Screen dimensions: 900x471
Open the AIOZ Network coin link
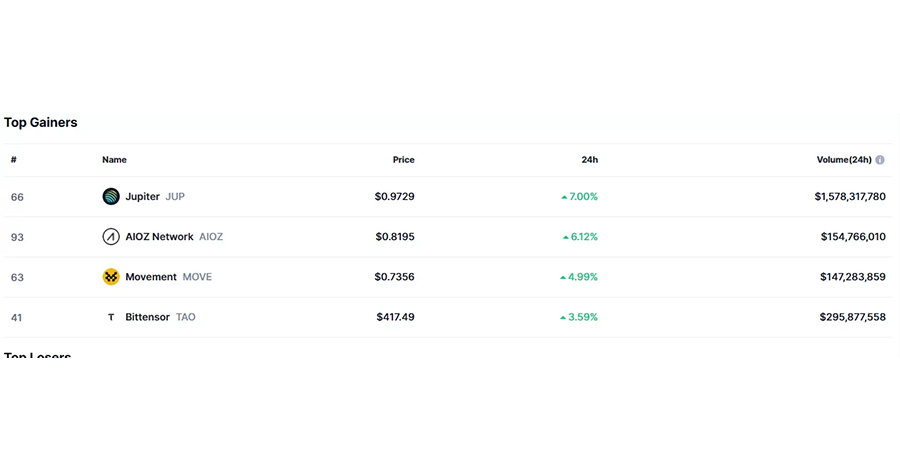pyautogui.click(x=160, y=237)
